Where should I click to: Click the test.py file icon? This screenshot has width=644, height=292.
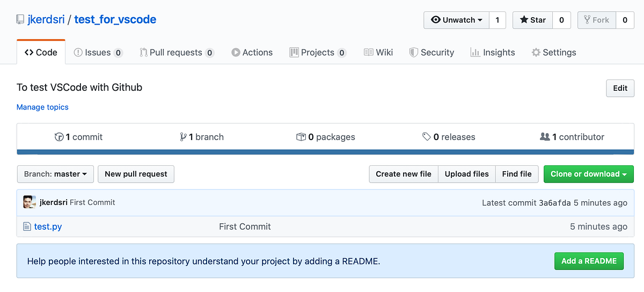27,227
